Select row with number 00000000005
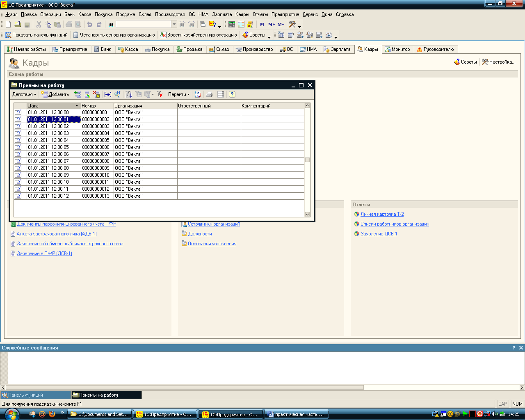The height and width of the screenshot is (420, 525). click(x=159, y=140)
